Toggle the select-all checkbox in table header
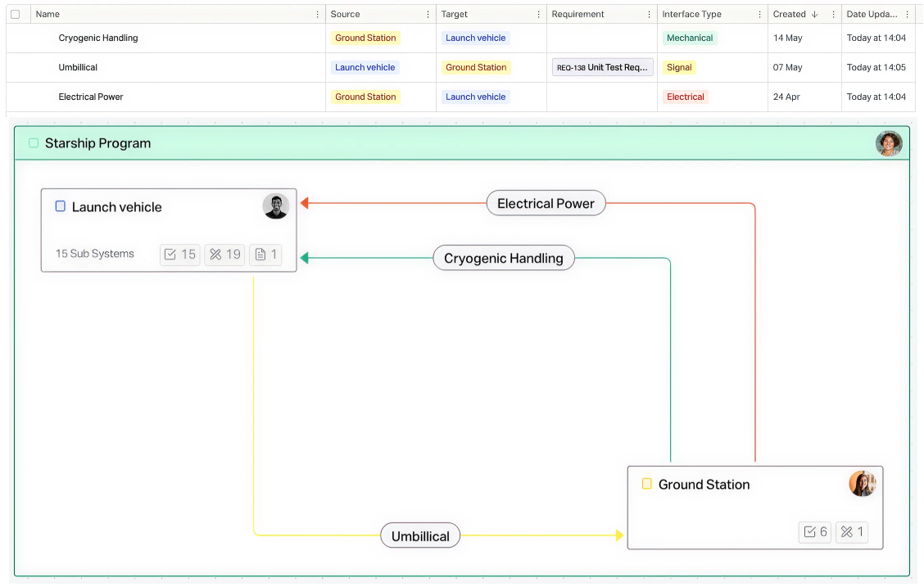Screen dimensions: 924x587 (x=16, y=15)
